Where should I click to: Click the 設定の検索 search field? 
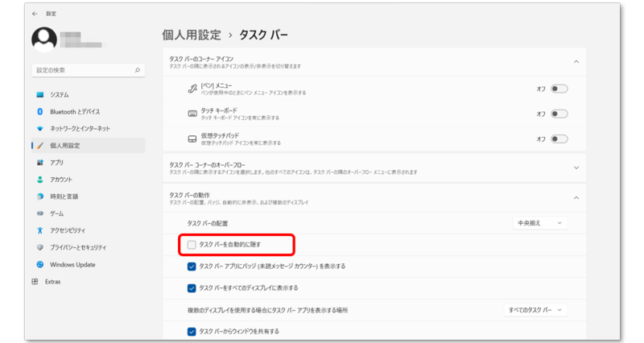point(89,70)
